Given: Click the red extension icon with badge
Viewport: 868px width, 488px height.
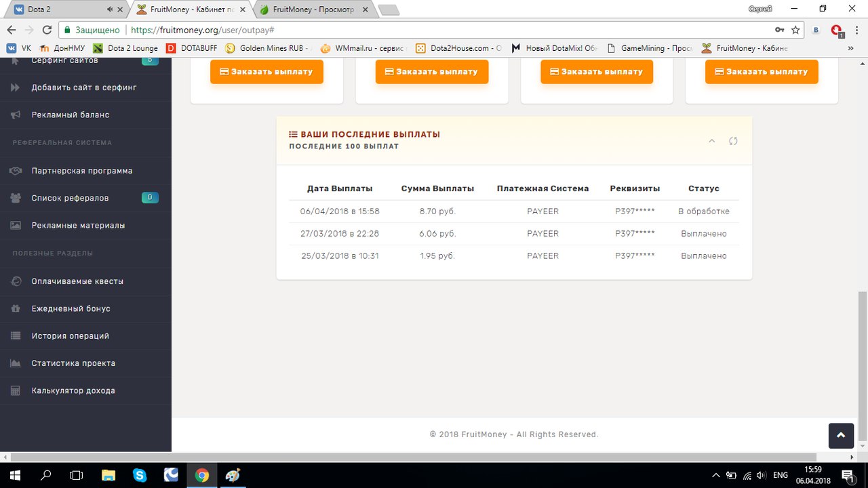Looking at the screenshot, I should (x=836, y=30).
